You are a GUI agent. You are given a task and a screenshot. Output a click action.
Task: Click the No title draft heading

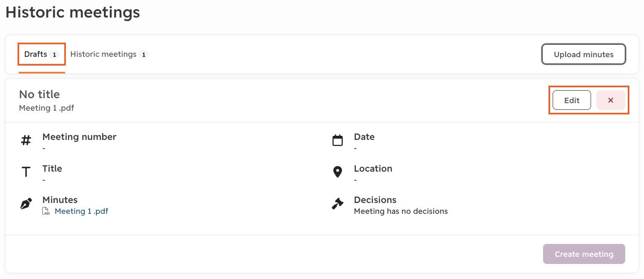pos(40,94)
